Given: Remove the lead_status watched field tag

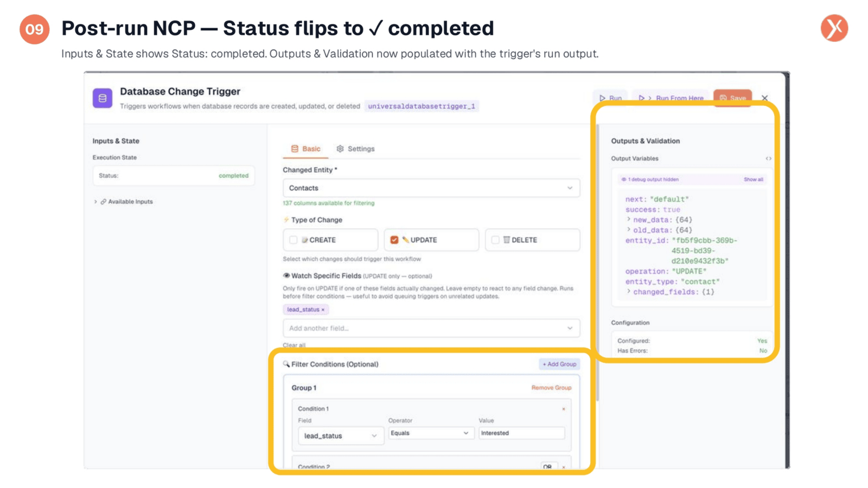Looking at the screenshot, I should coord(323,310).
